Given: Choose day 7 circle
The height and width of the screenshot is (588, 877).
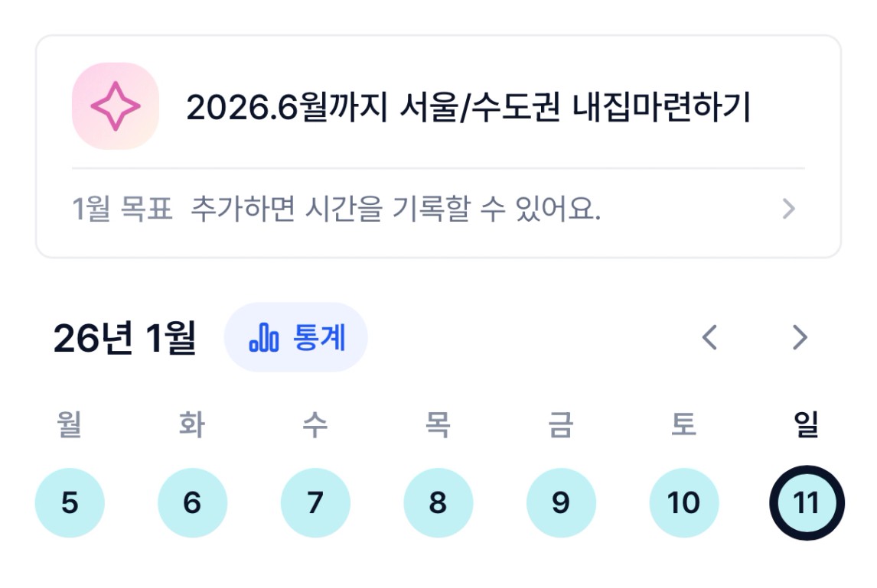Looking at the screenshot, I should 315,503.
